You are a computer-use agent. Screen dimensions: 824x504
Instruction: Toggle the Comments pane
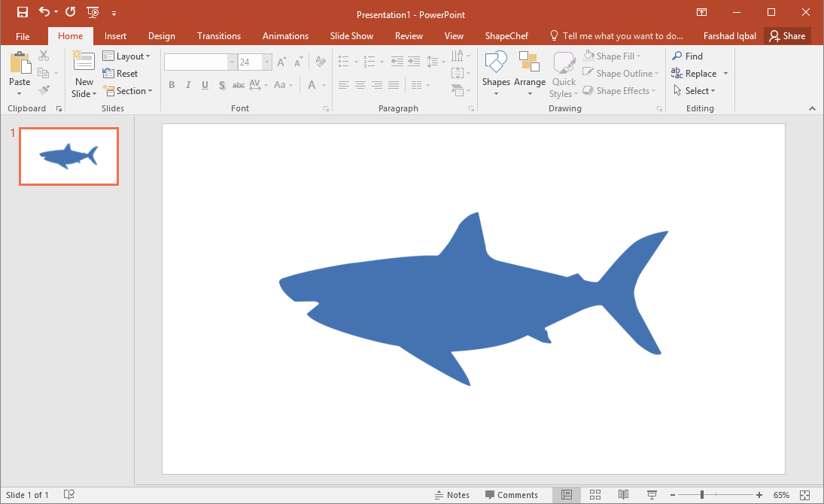click(x=511, y=494)
